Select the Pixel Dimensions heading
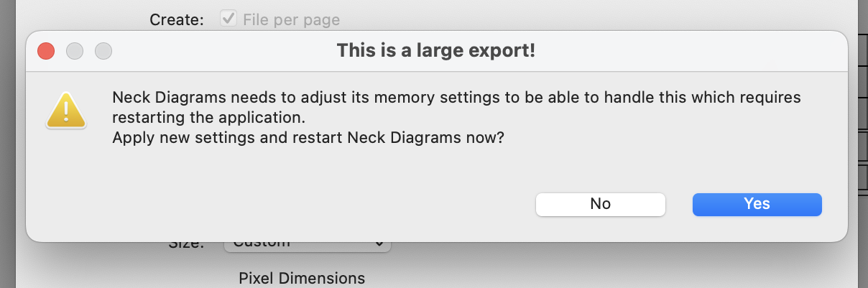 302,278
